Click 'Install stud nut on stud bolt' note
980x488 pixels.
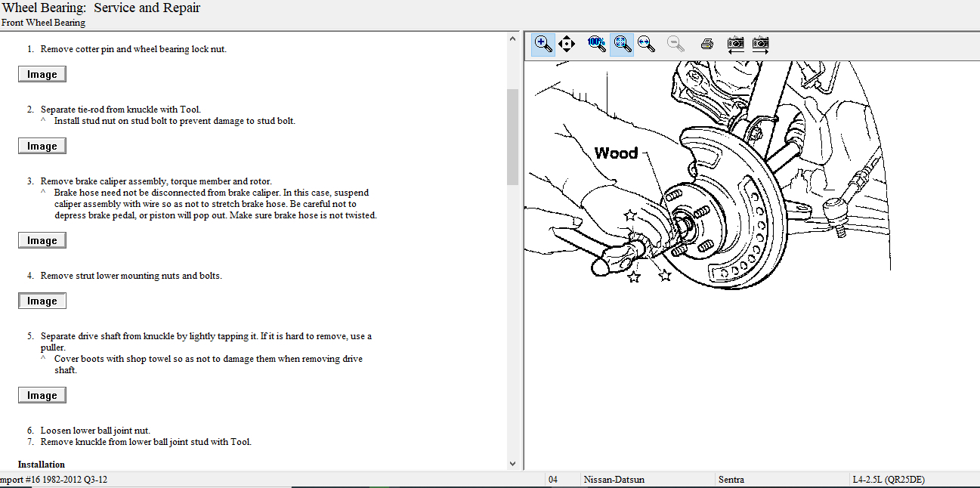[x=175, y=121]
